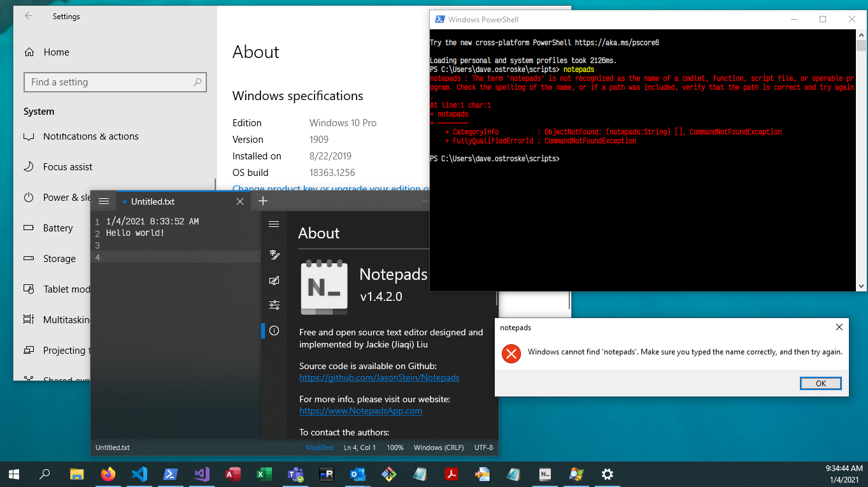868x487 pixels.
Task: Go back using Settings back arrow
Action: tap(29, 16)
